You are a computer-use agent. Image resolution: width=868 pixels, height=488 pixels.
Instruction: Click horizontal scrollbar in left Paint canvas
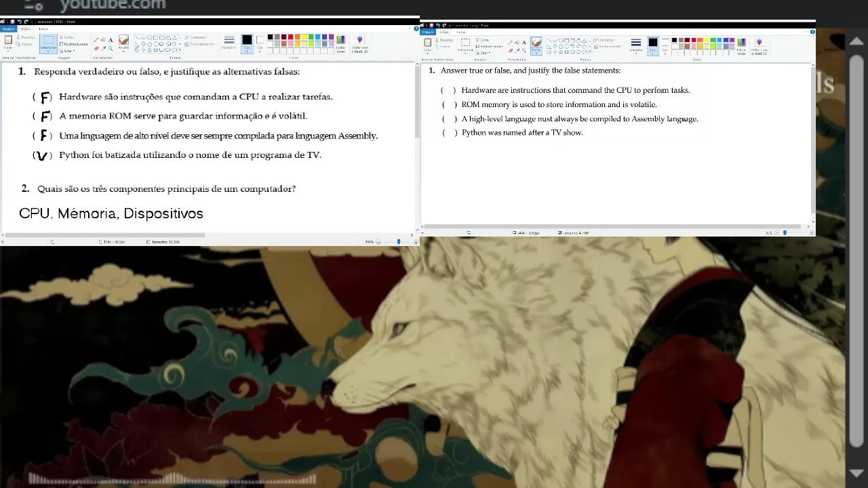(105, 235)
